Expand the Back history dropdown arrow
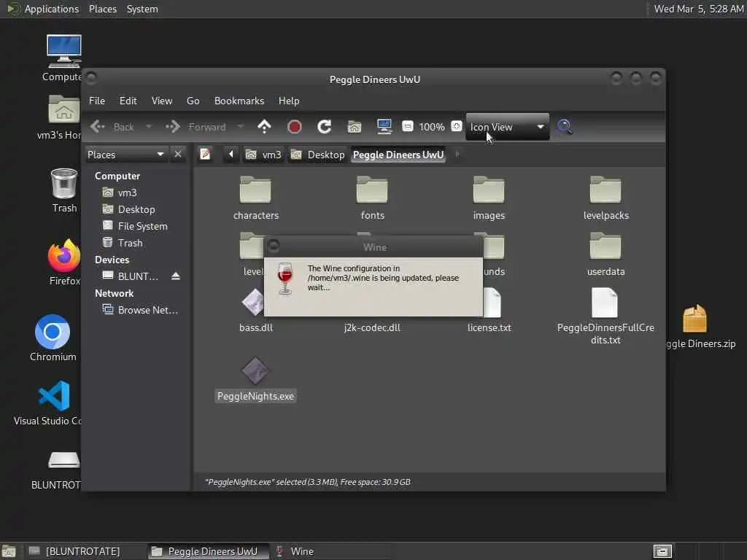The height and width of the screenshot is (560, 747). pyautogui.click(x=148, y=127)
